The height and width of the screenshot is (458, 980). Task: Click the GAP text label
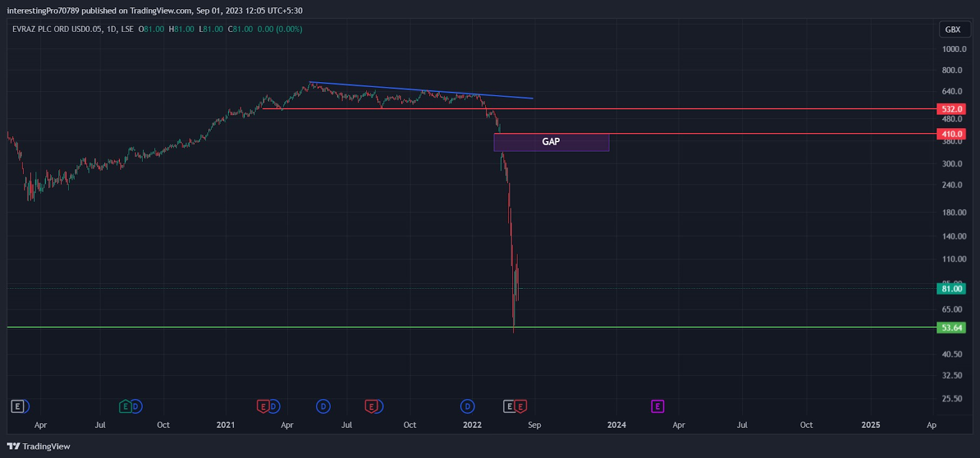(551, 142)
